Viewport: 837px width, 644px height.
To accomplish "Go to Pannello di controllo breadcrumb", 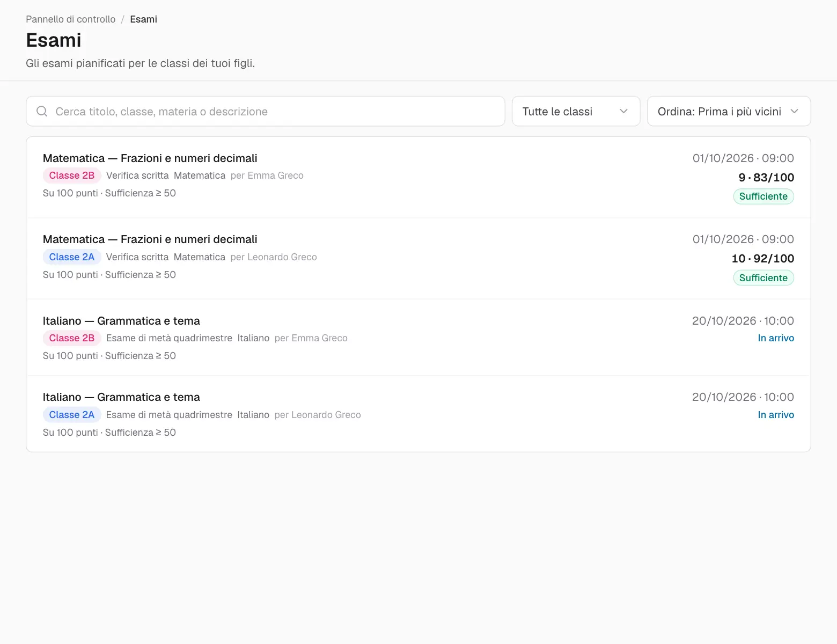I will [71, 19].
